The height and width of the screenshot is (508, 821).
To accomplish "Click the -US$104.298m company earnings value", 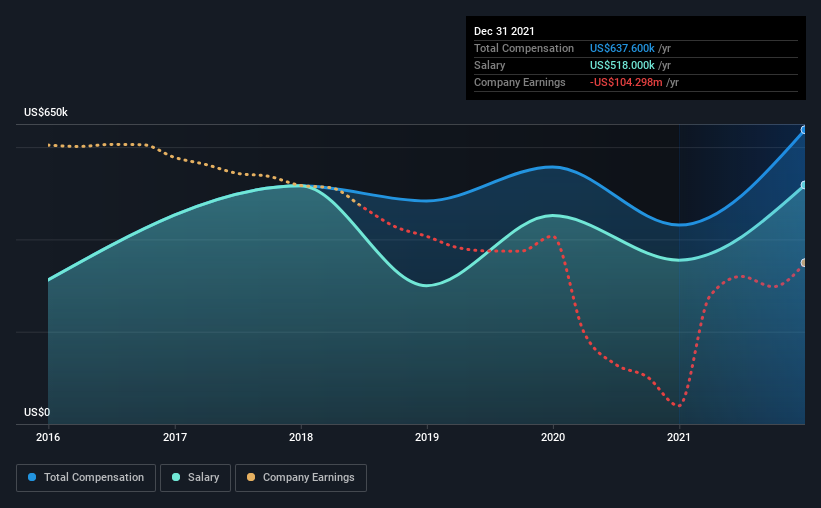I will pos(626,83).
